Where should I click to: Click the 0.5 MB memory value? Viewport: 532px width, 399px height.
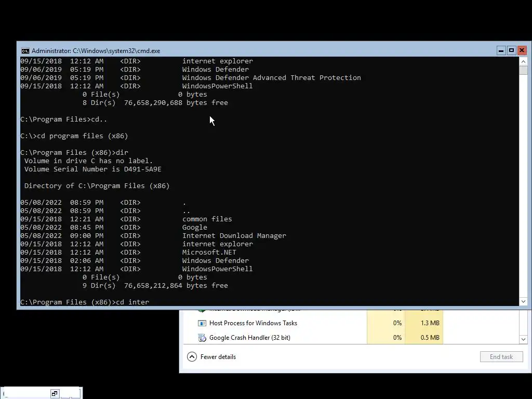point(430,338)
